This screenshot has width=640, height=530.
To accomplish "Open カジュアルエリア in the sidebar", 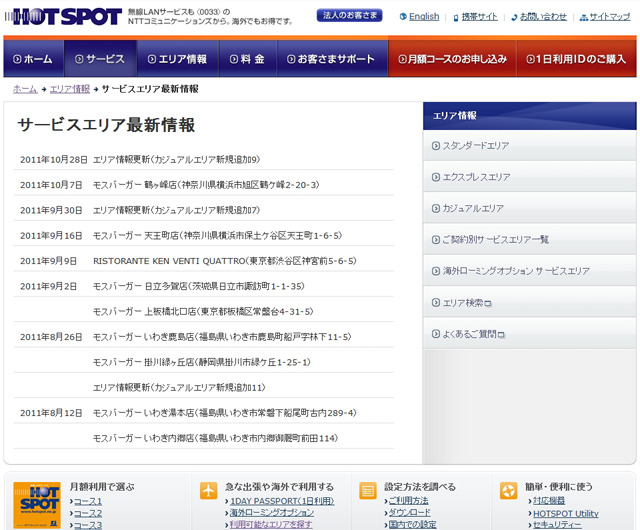I will 529,208.
